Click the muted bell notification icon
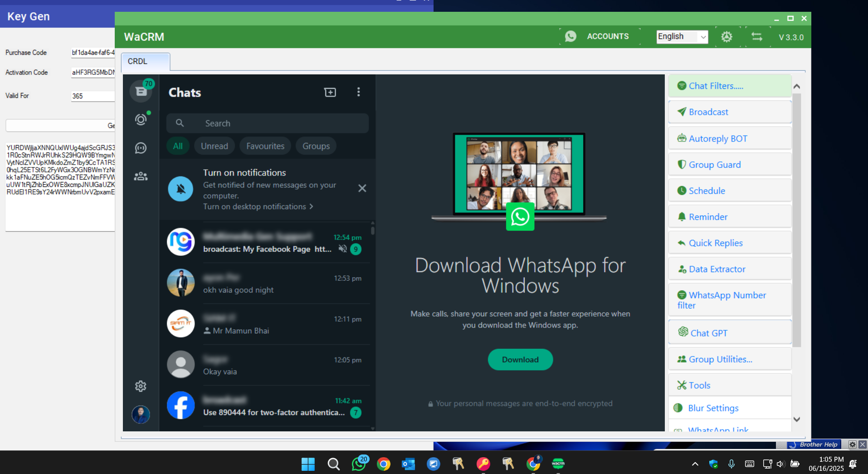The width and height of the screenshot is (868, 474). [x=180, y=189]
